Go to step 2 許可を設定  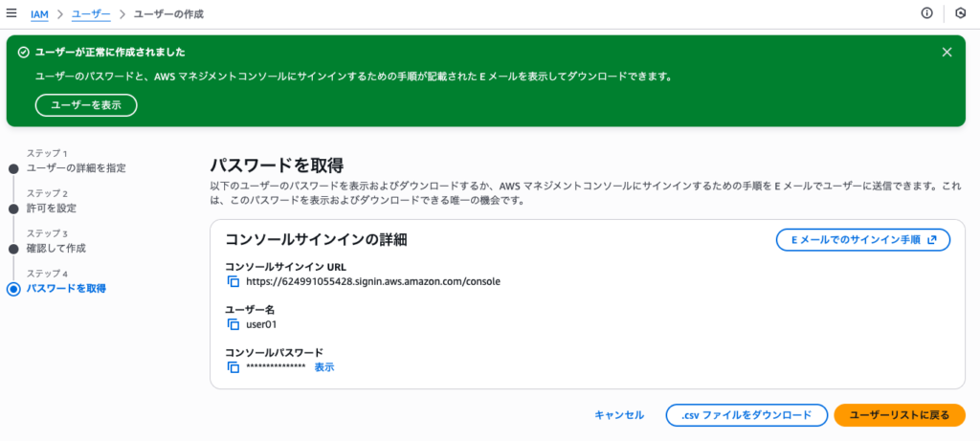coord(51,209)
